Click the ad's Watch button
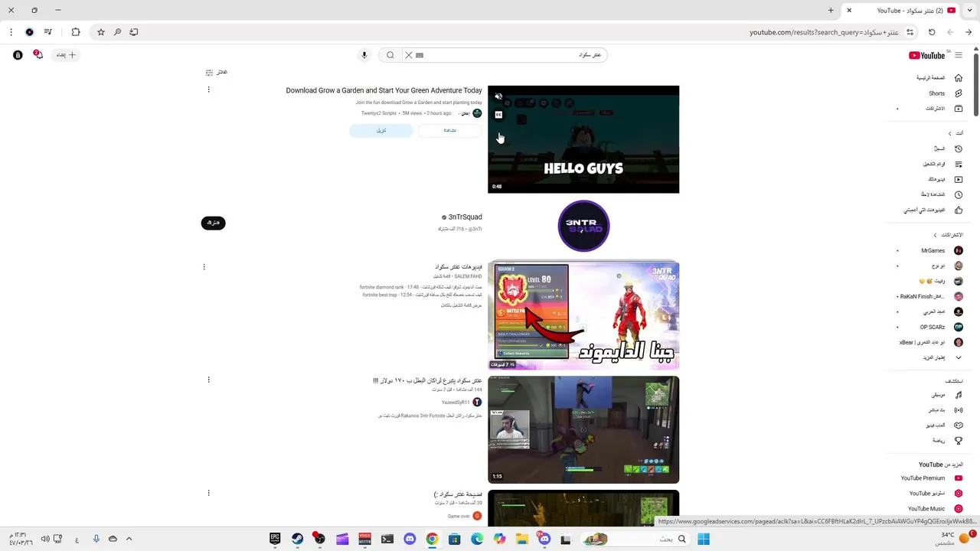The width and height of the screenshot is (980, 551). click(x=450, y=130)
